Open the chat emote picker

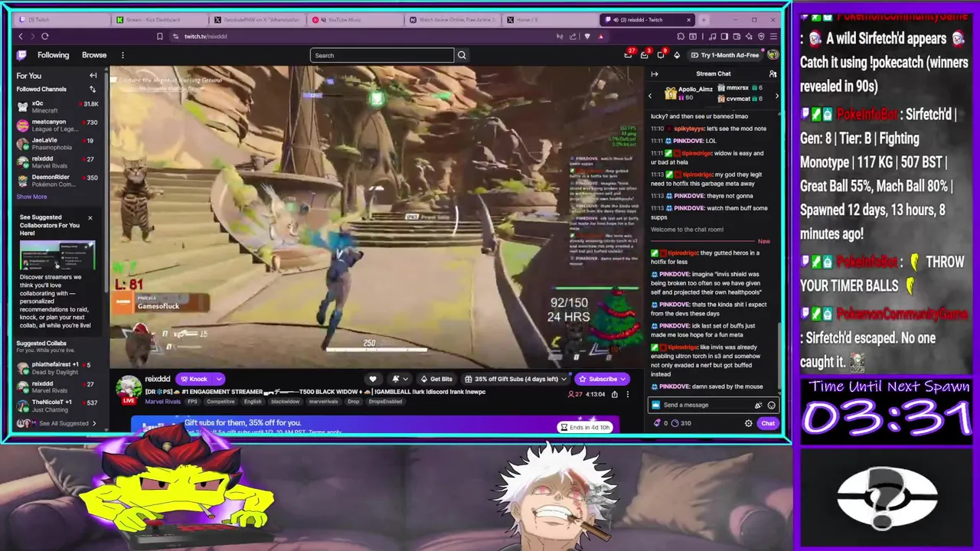771,406
